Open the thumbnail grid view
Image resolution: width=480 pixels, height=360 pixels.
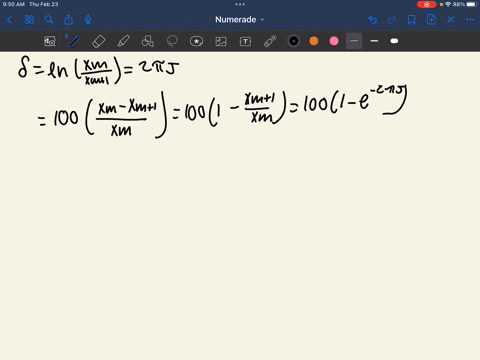coord(29,20)
